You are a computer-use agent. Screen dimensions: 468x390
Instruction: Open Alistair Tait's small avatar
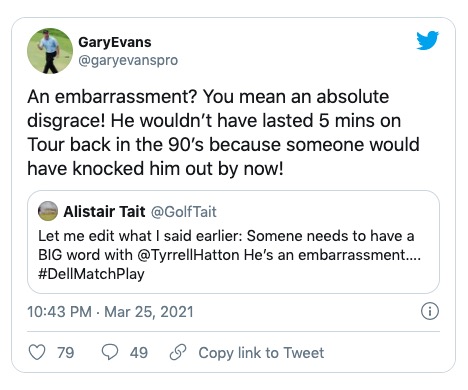(x=48, y=211)
